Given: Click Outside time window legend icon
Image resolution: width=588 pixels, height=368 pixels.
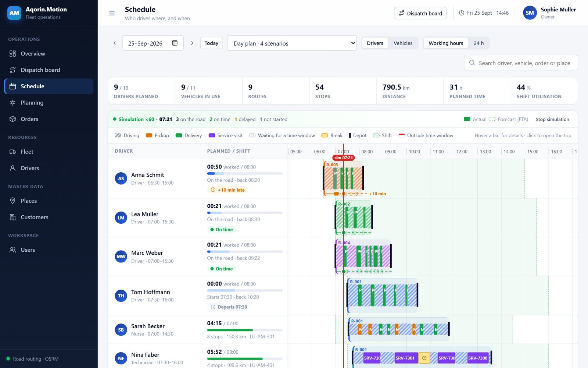Looking at the screenshot, I should pos(402,135).
